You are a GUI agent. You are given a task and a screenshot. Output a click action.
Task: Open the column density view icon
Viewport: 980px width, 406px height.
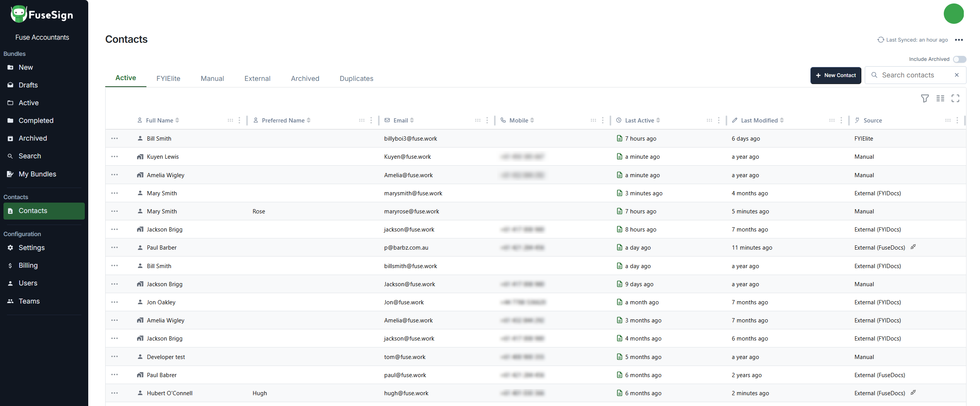click(x=940, y=99)
